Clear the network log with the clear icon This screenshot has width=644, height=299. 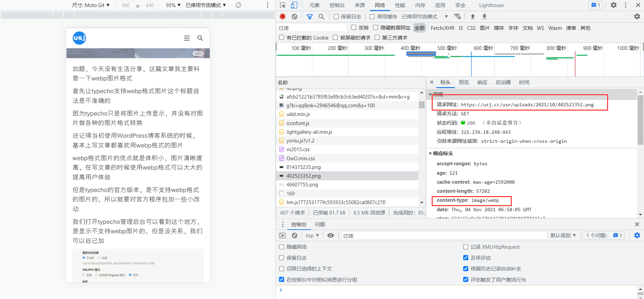(294, 16)
